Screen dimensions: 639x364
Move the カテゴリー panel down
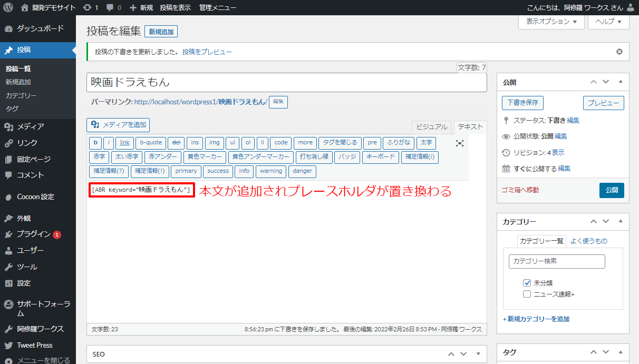[606, 222]
